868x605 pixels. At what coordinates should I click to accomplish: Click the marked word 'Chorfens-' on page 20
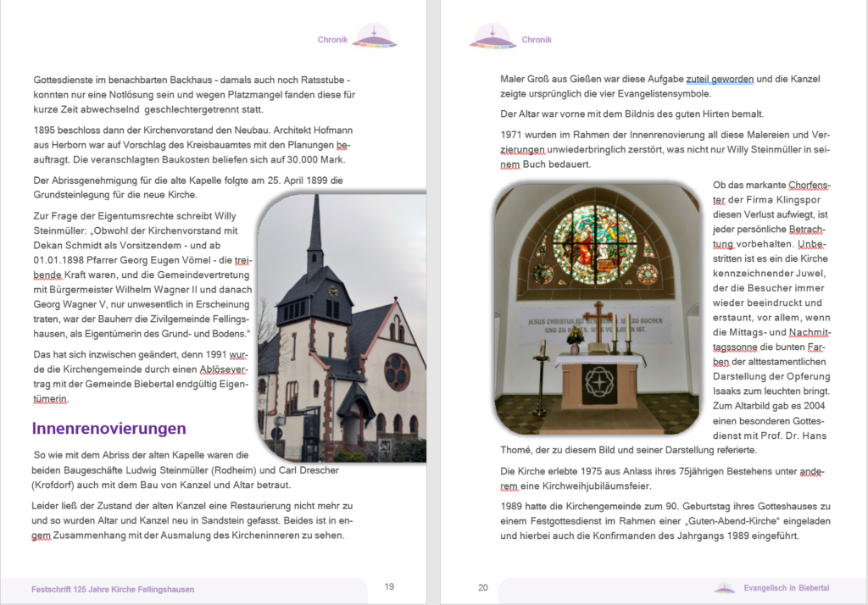(810, 186)
